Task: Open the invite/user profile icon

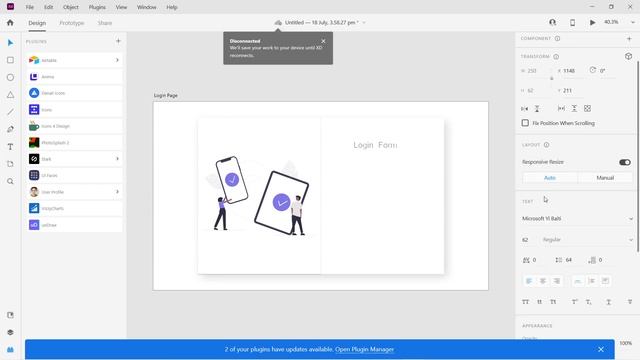Action: coord(552,22)
